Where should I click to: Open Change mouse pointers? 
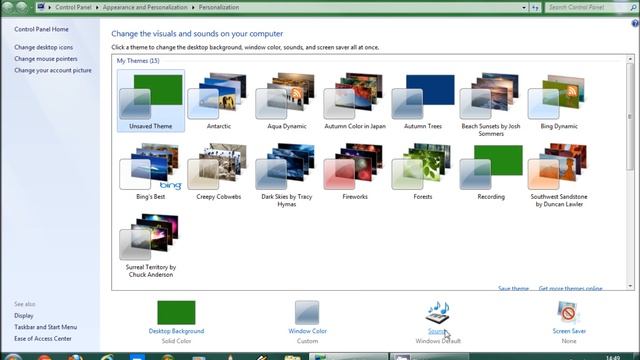coord(46,59)
